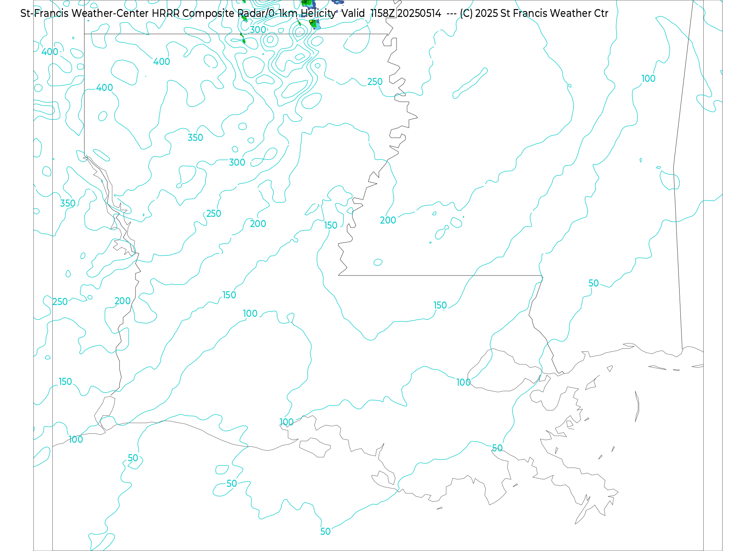
Task: Click the '(C) 2025 St Francis Weather Ctr' copyright text
Action: point(534,13)
